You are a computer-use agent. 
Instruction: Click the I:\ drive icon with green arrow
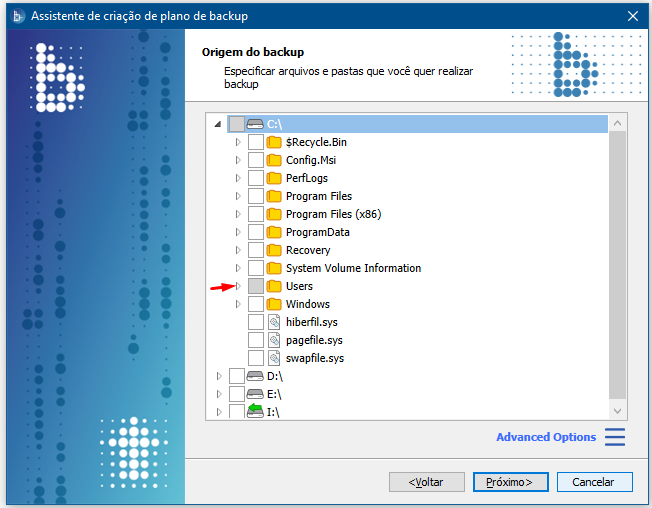tap(255, 411)
